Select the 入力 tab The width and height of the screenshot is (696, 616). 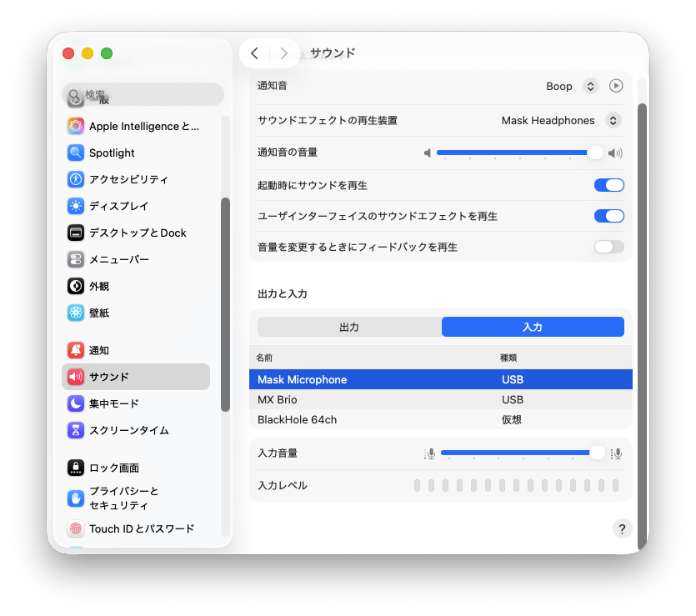[x=533, y=327]
